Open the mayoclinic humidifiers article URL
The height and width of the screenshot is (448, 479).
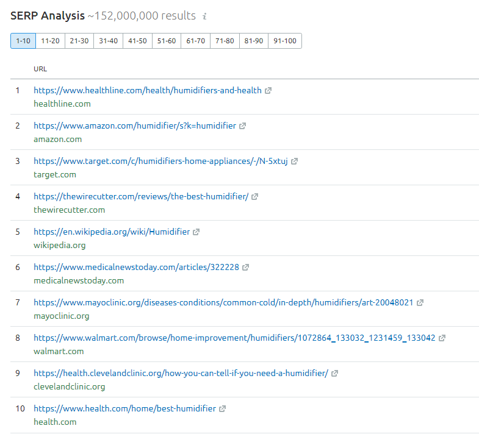point(223,303)
